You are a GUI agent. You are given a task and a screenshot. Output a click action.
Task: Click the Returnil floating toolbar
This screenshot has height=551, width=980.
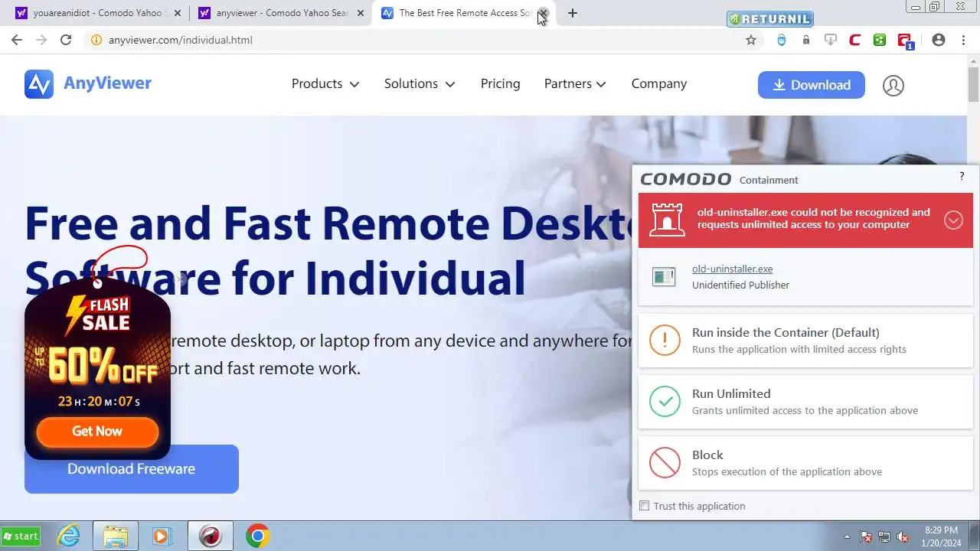(770, 19)
